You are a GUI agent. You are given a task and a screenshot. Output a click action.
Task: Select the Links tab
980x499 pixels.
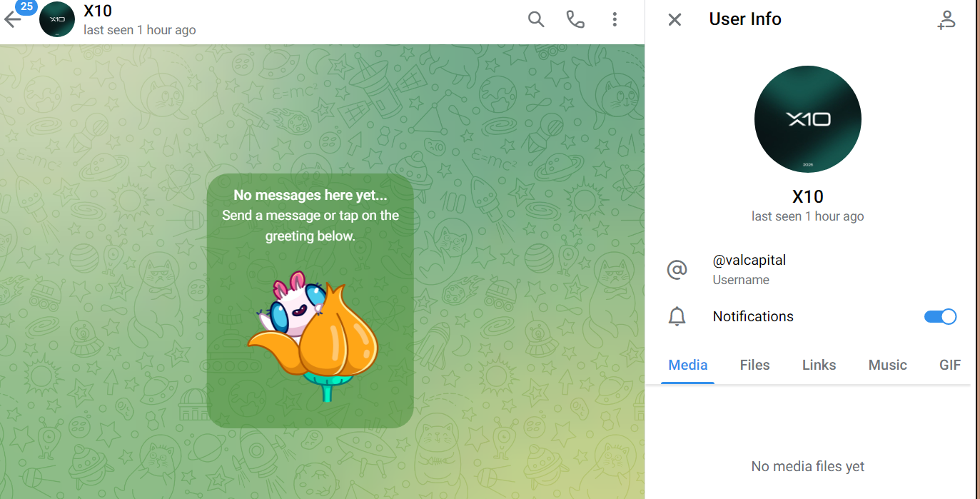pyautogui.click(x=819, y=365)
